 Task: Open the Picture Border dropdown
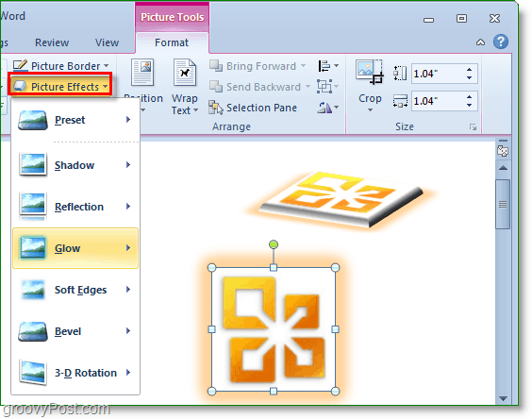coord(61,65)
